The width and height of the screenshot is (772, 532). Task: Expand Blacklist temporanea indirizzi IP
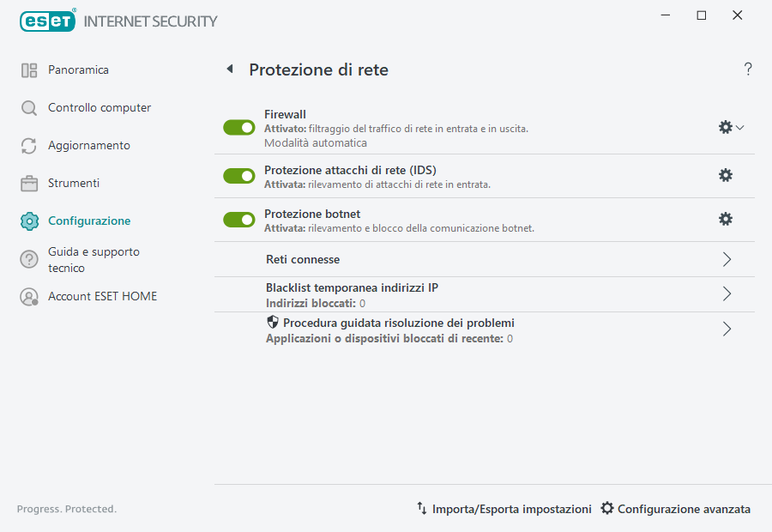[x=727, y=293]
